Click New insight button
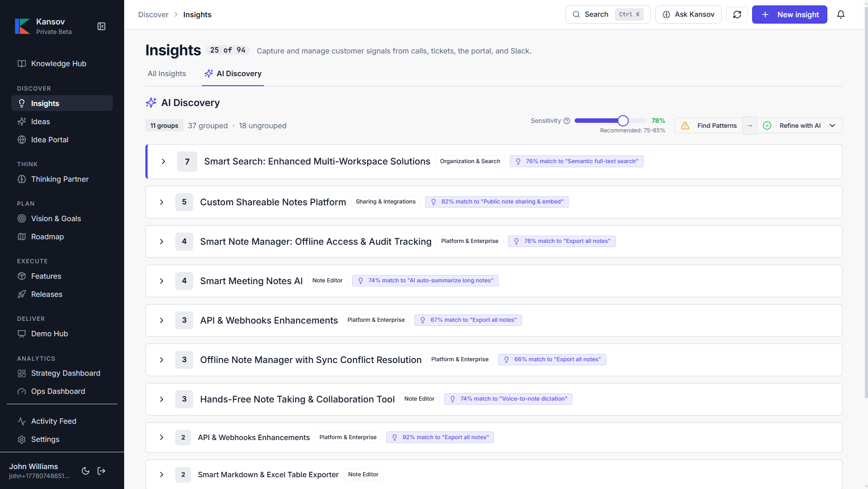The height and width of the screenshot is (489, 868). [x=789, y=15]
